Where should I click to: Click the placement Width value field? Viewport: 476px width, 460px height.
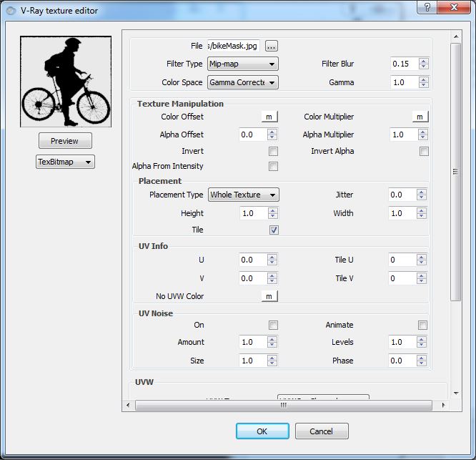coord(402,213)
